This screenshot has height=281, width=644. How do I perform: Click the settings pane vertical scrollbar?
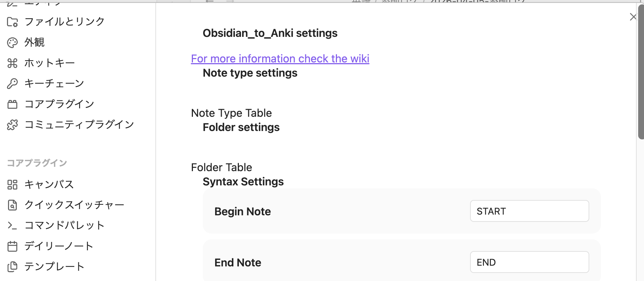(x=641, y=72)
